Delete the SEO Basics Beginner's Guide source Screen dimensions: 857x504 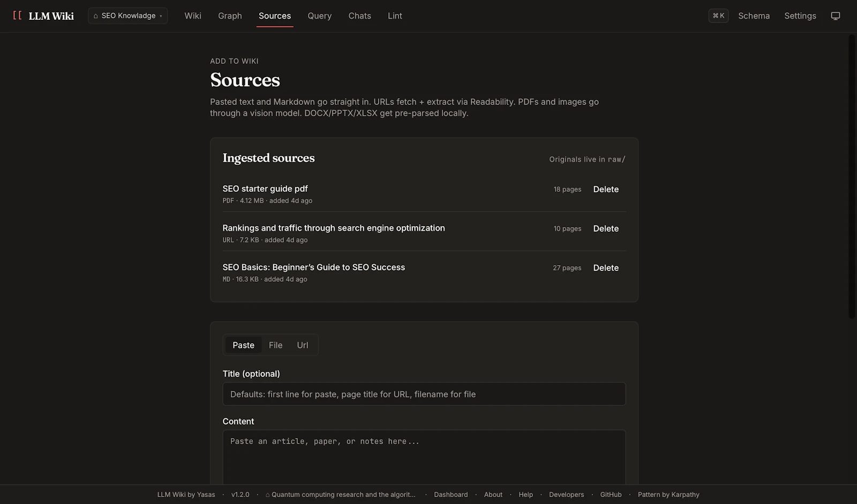coord(606,268)
